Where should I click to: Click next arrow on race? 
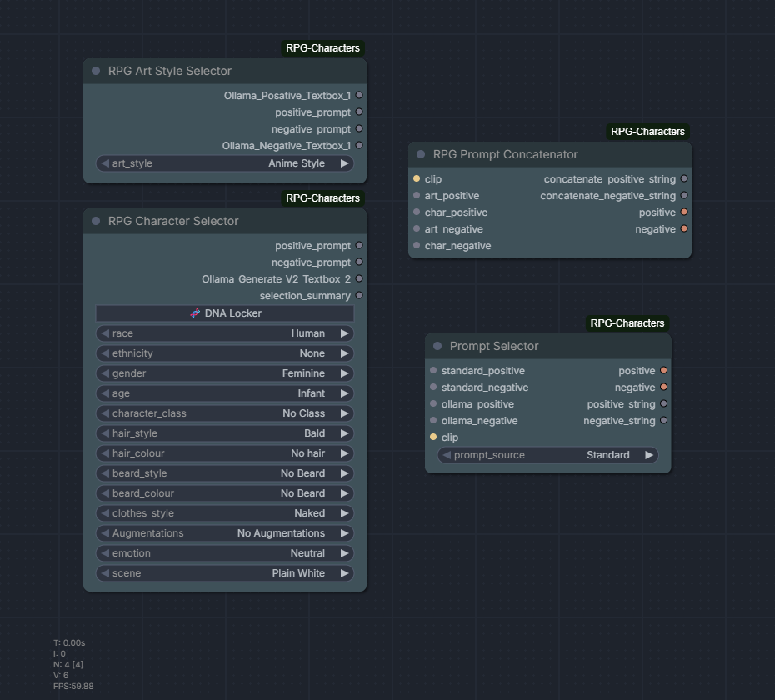tap(345, 333)
